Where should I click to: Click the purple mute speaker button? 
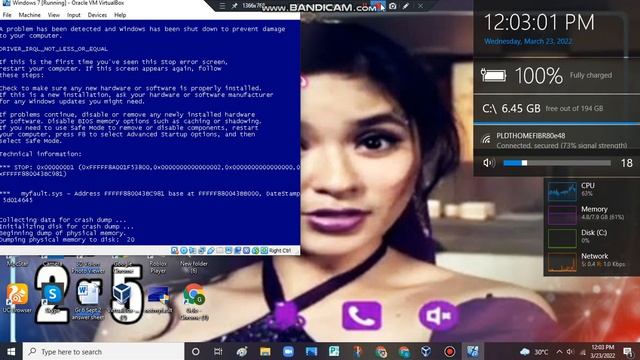439,315
